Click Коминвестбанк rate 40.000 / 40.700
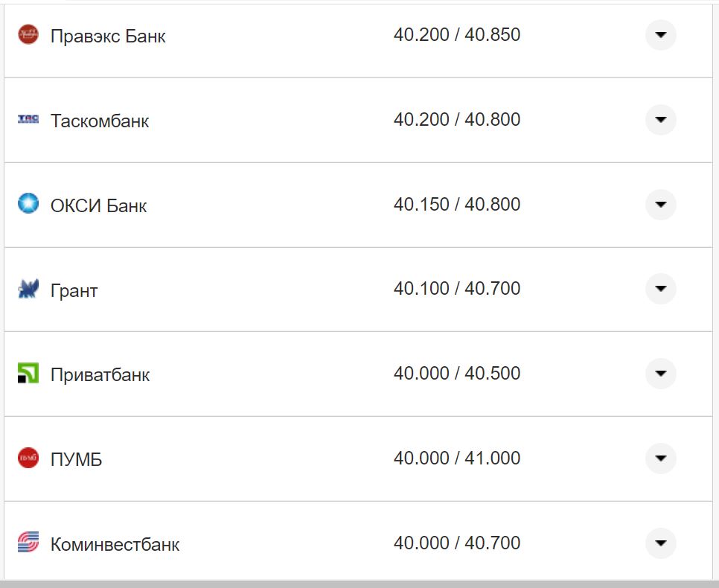 point(456,543)
